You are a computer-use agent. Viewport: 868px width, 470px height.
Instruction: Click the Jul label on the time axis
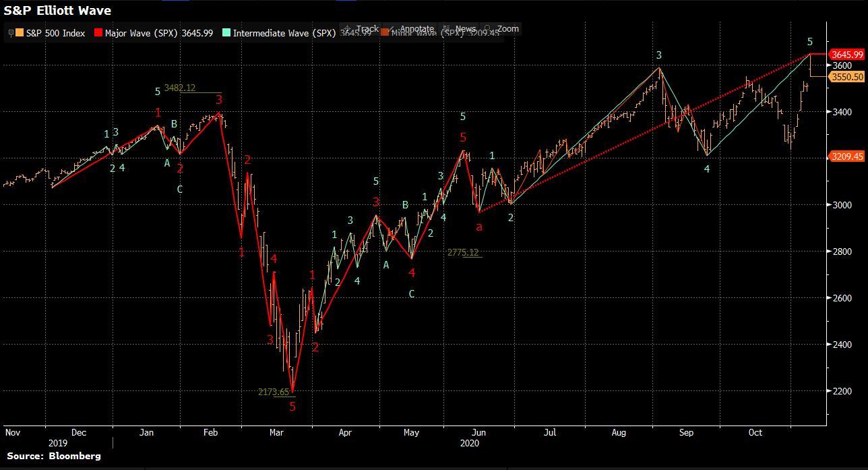coord(550,432)
